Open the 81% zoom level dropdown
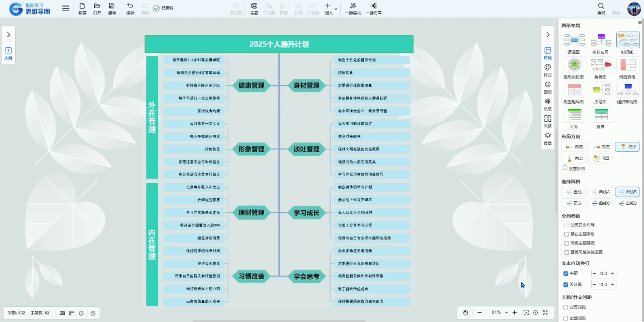 point(506,313)
